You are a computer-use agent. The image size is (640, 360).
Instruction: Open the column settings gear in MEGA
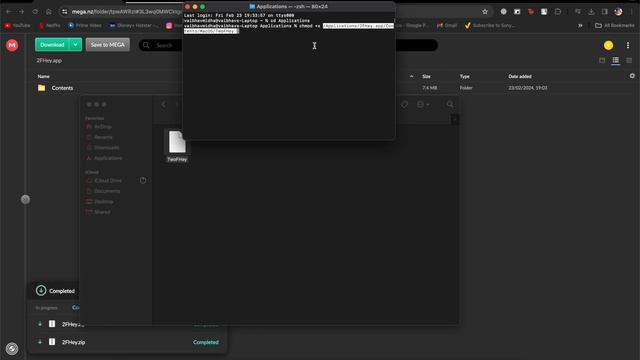point(632,76)
